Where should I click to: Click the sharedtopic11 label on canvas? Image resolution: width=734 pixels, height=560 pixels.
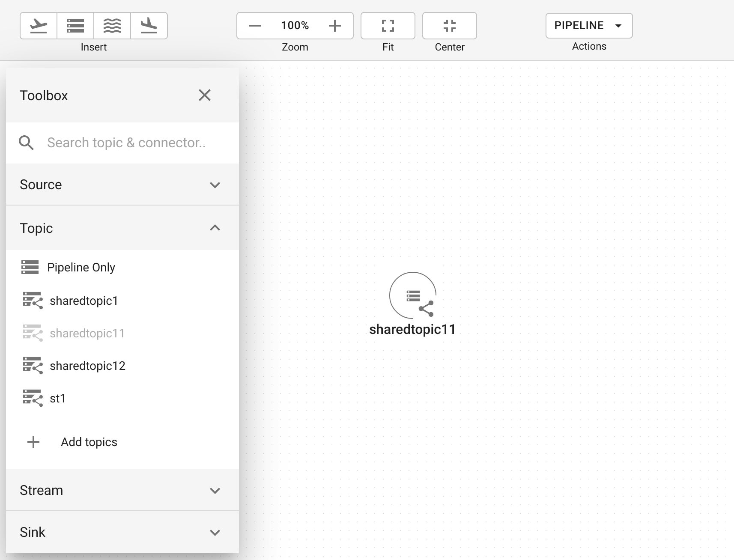click(x=412, y=329)
